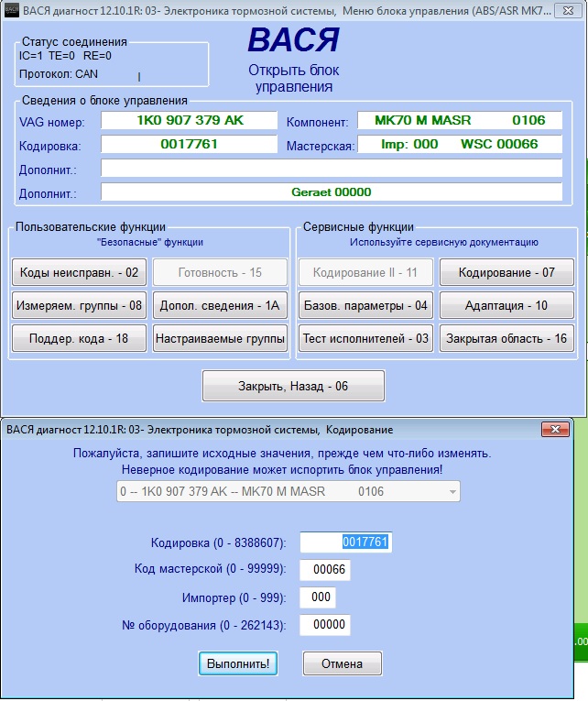Click the Код мастерской input field
Screen dimensions: 588x701
325,570
